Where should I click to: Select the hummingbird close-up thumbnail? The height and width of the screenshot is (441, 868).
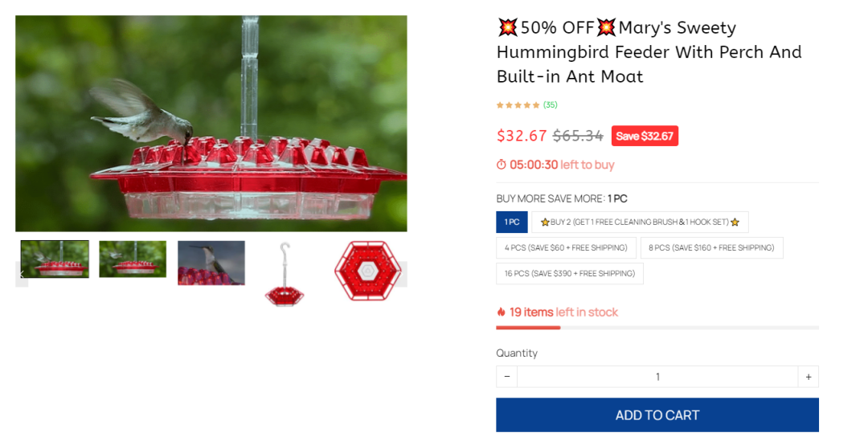click(211, 263)
